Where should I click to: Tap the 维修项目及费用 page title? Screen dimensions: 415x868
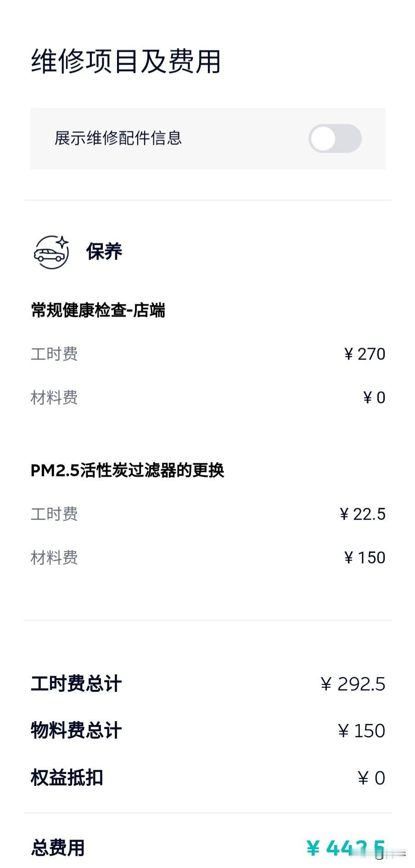126,61
